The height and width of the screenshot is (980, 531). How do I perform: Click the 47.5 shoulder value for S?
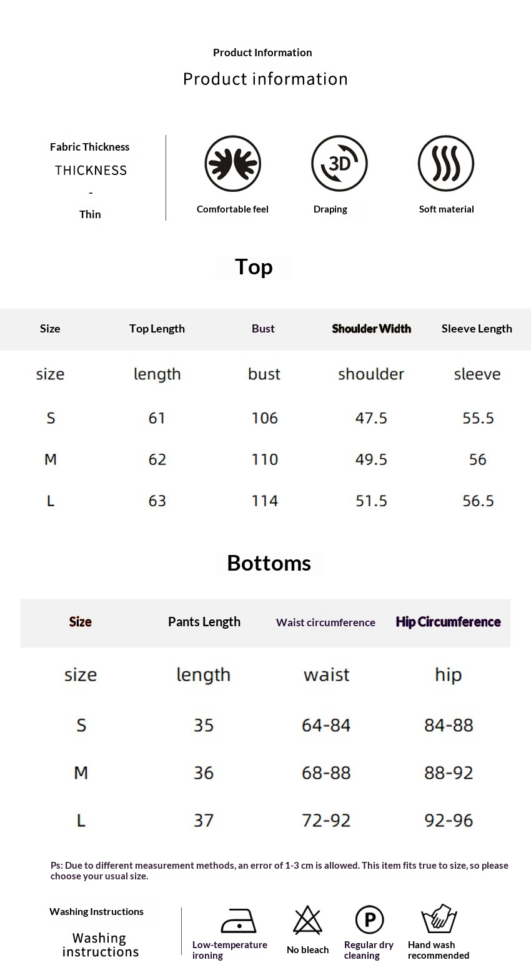[x=371, y=418]
